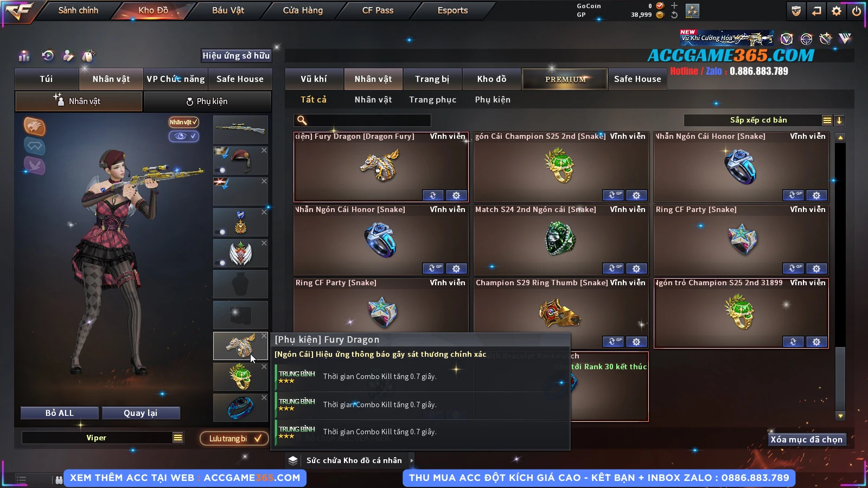
Task: Click the Lưu trang bị button
Action: click(234, 438)
